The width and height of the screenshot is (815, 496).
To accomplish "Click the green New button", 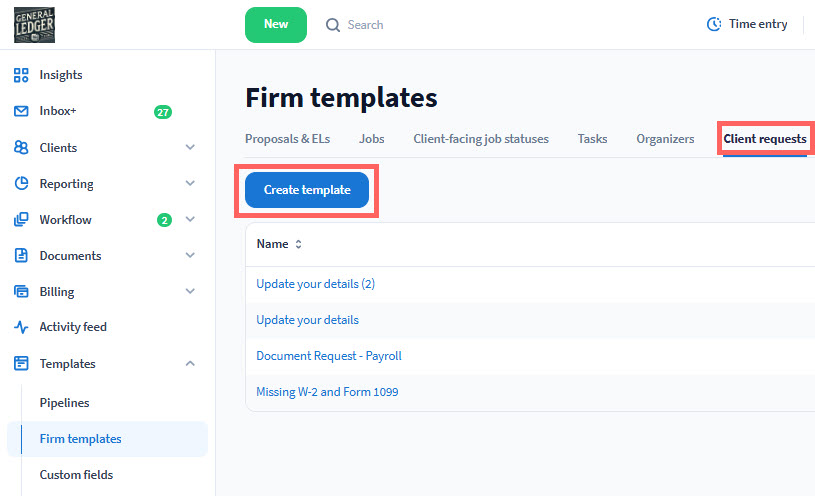I will click(276, 24).
